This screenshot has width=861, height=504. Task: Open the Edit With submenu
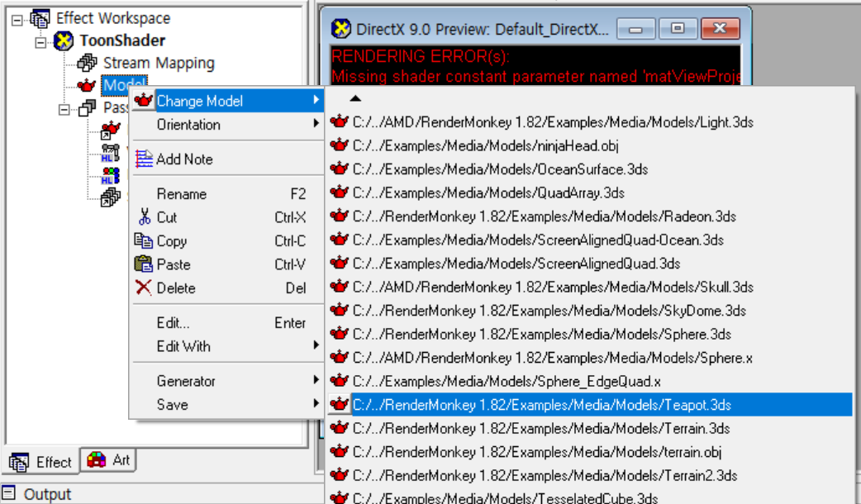tap(226, 346)
